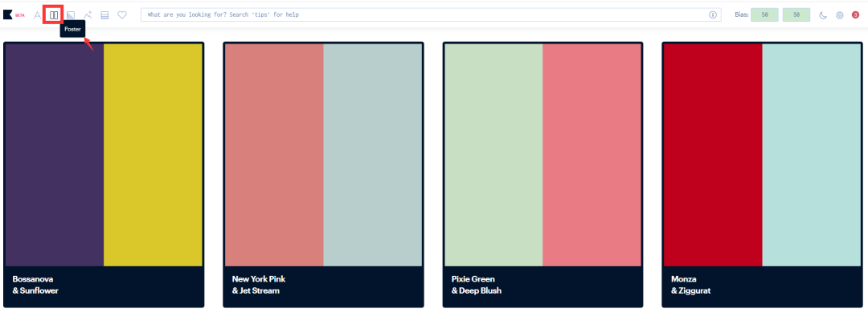Image resolution: width=868 pixels, height=317 pixels.
Task: Pick the Monza red color half
Action: (x=713, y=154)
